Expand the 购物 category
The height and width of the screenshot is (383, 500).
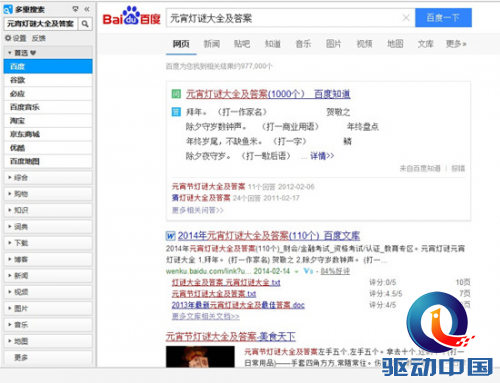pos(48,194)
